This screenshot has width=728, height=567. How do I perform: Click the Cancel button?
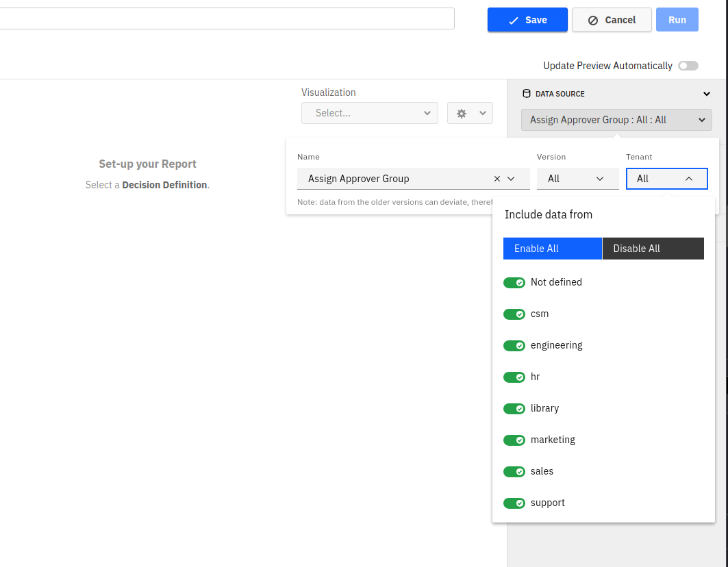coord(612,20)
